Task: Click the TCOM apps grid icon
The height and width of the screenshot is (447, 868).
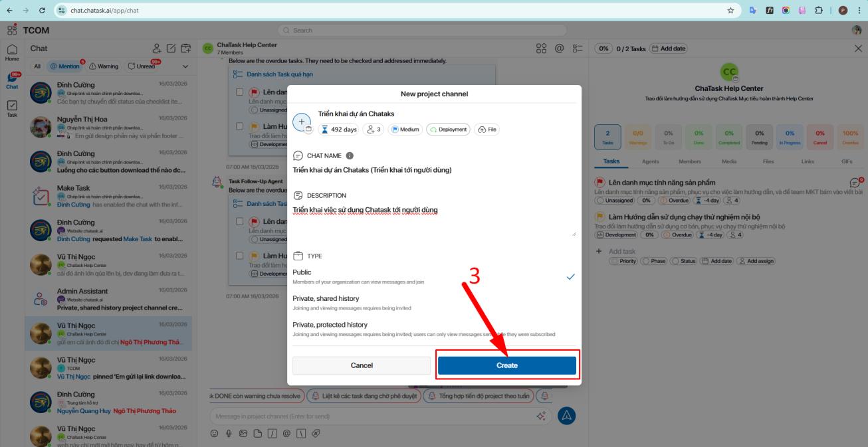Action: pos(12,30)
